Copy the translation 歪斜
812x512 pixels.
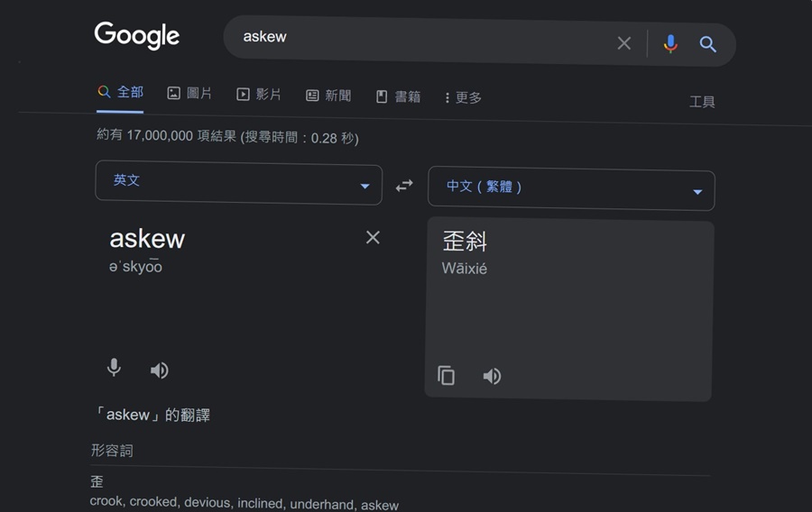coord(446,376)
